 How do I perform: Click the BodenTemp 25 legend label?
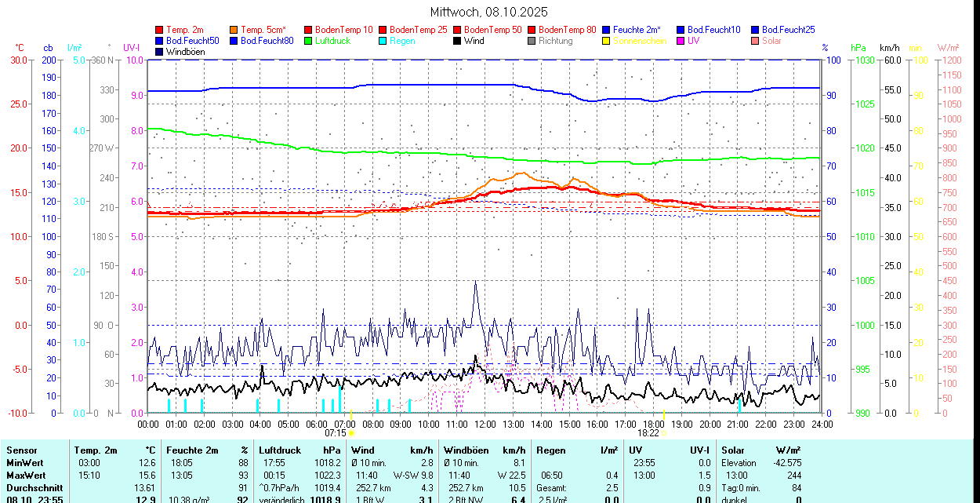click(x=418, y=30)
